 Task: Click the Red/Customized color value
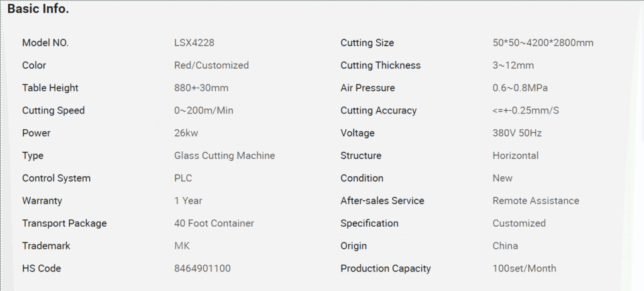point(211,66)
